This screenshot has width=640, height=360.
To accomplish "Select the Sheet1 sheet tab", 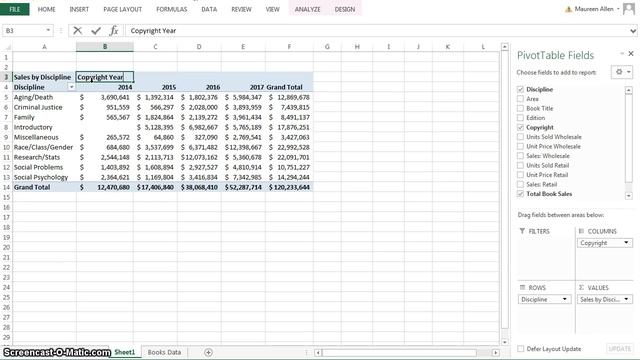I will (x=124, y=352).
